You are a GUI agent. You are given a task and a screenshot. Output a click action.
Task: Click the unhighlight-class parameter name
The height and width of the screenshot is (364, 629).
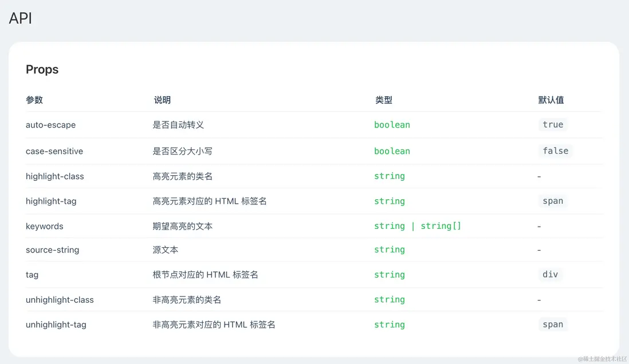[x=60, y=299]
